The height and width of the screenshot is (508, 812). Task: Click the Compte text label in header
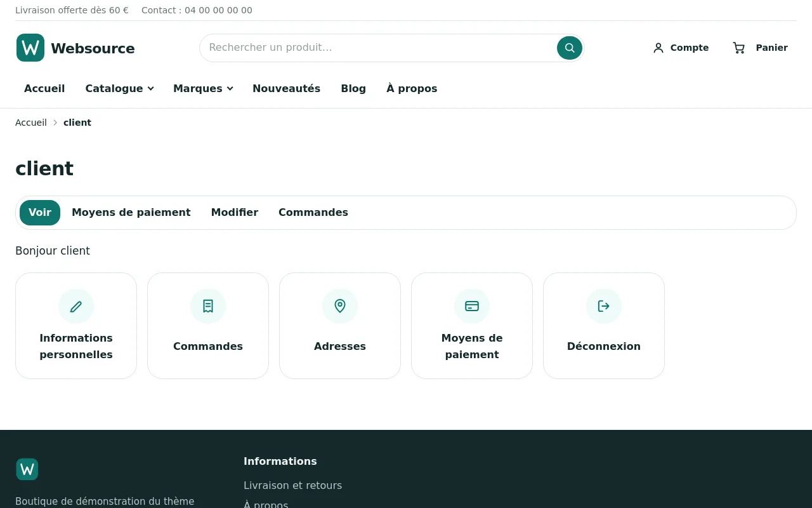click(x=690, y=48)
